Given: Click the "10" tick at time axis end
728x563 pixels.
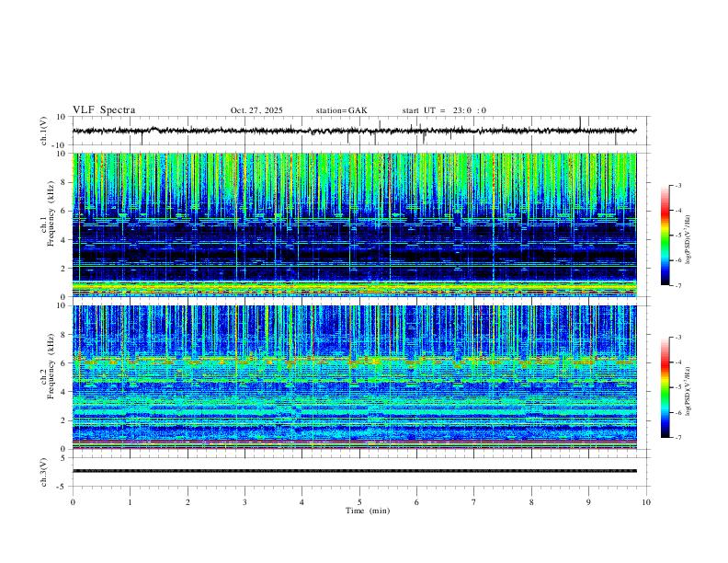Looking at the screenshot, I should (646, 502).
